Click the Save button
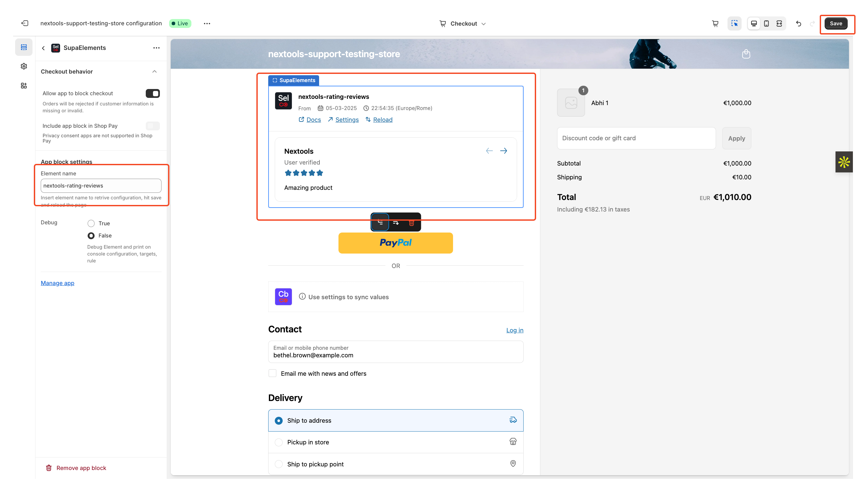 [836, 24]
